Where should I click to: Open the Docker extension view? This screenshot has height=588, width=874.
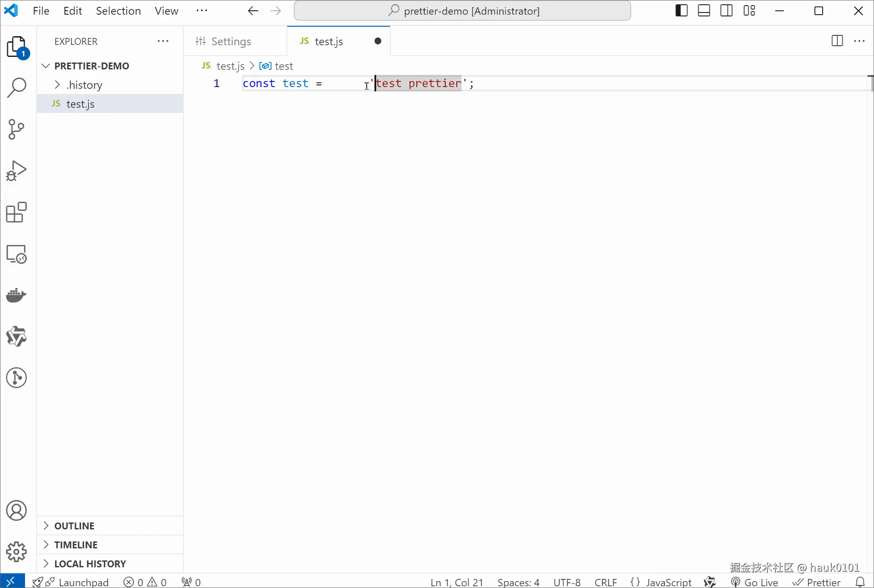[16, 295]
